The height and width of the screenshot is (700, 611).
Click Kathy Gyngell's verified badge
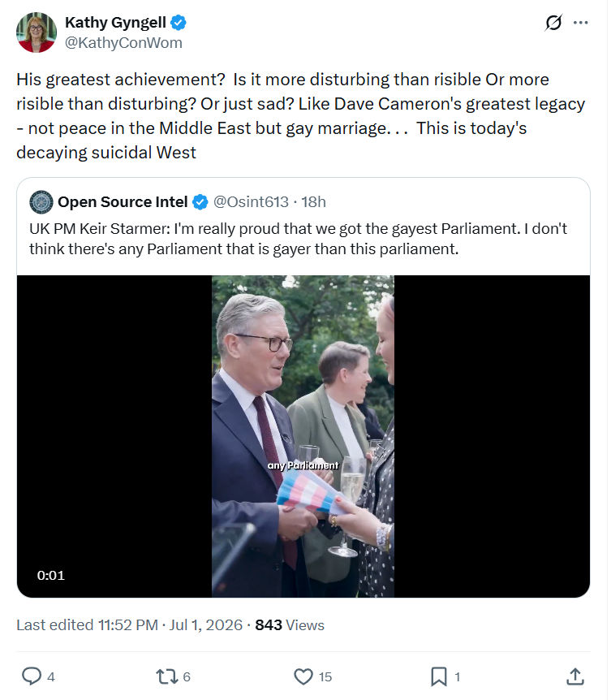point(179,22)
